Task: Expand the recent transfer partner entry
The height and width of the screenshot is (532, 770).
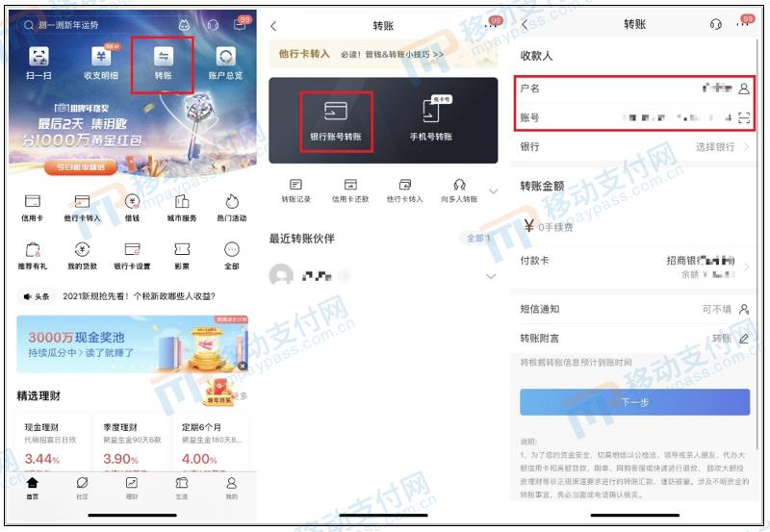Action: click(491, 276)
